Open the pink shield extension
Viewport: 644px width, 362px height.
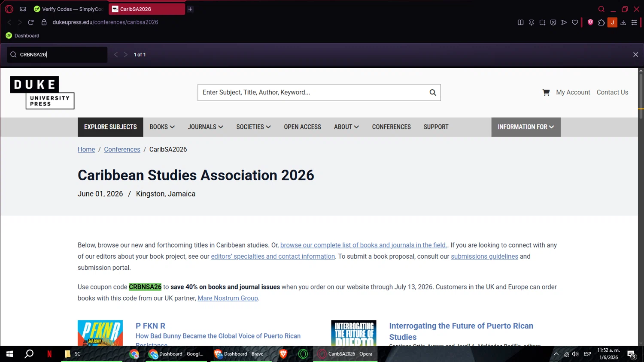pyautogui.click(x=590, y=22)
